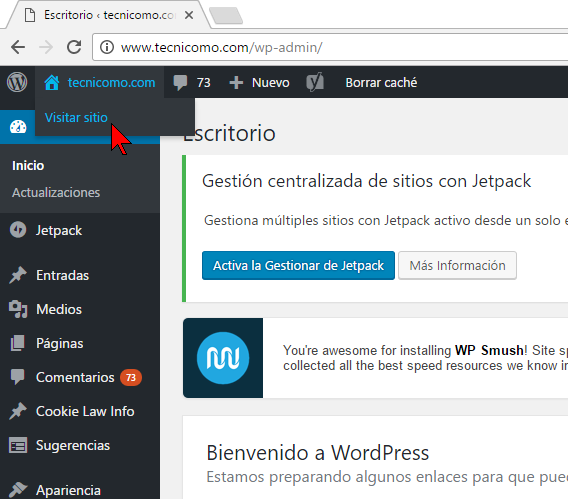Click the page document icon on browser tab
Image resolution: width=568 pixels, height=499 pixels.
click(x=30, y=15)
